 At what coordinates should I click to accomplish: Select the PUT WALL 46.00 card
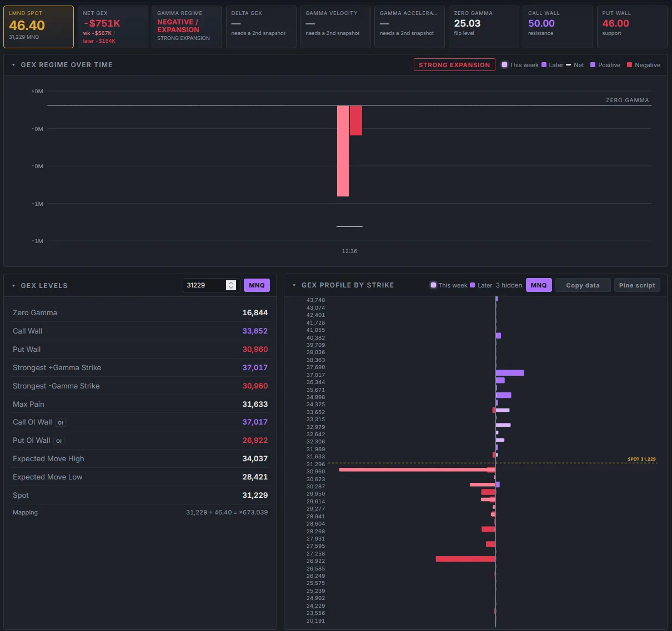[x=632, y=27]
